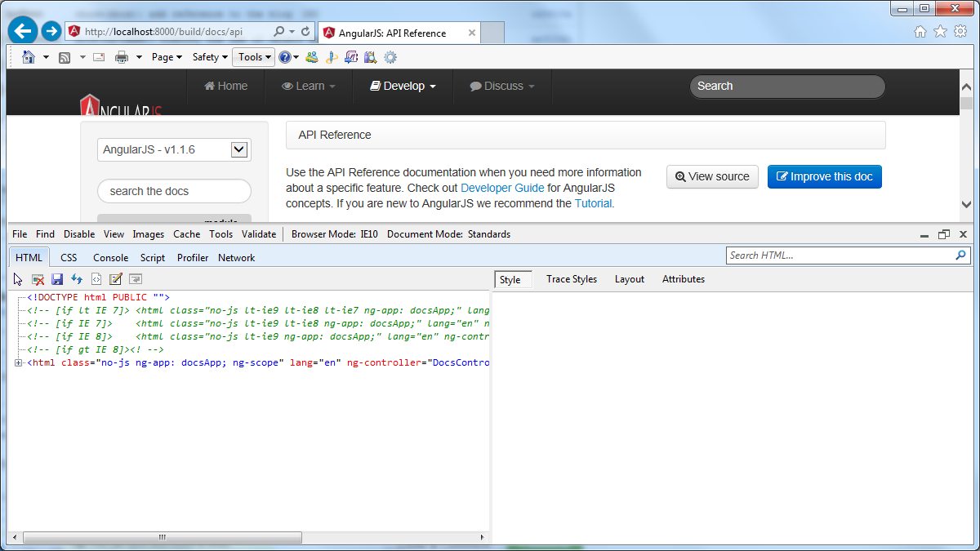980x551 pixels.
Task: Open the DevTools Cache menu
Action: [187, 234]
